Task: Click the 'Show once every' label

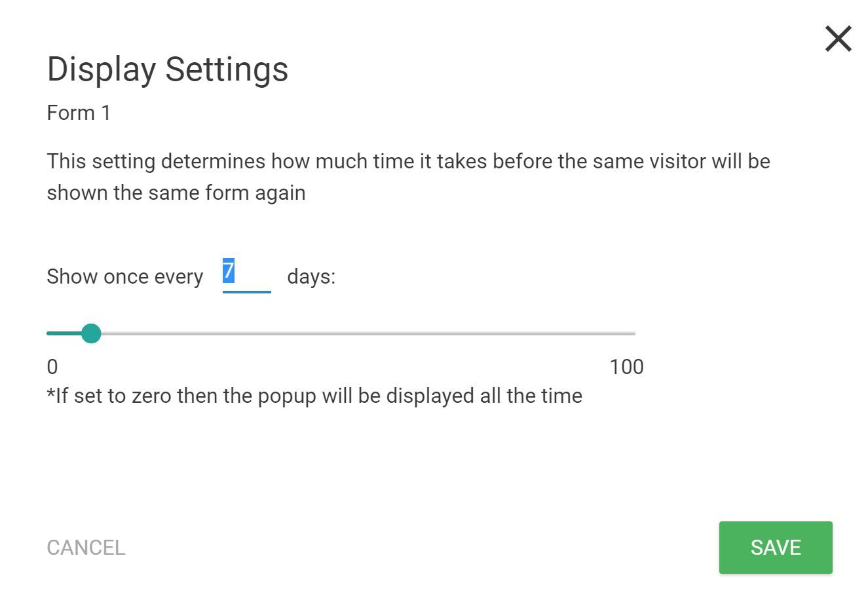Action: pyautogui.click(x=125, y=276)
